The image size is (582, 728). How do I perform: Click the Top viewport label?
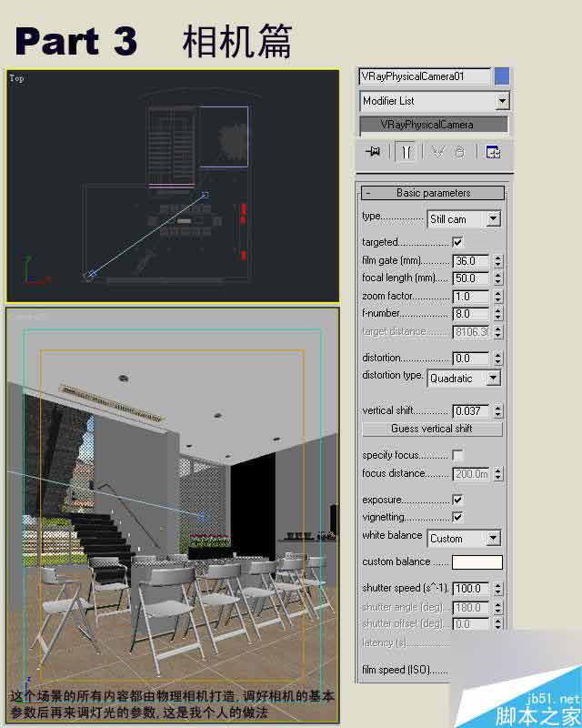click(x=16, y=78)
